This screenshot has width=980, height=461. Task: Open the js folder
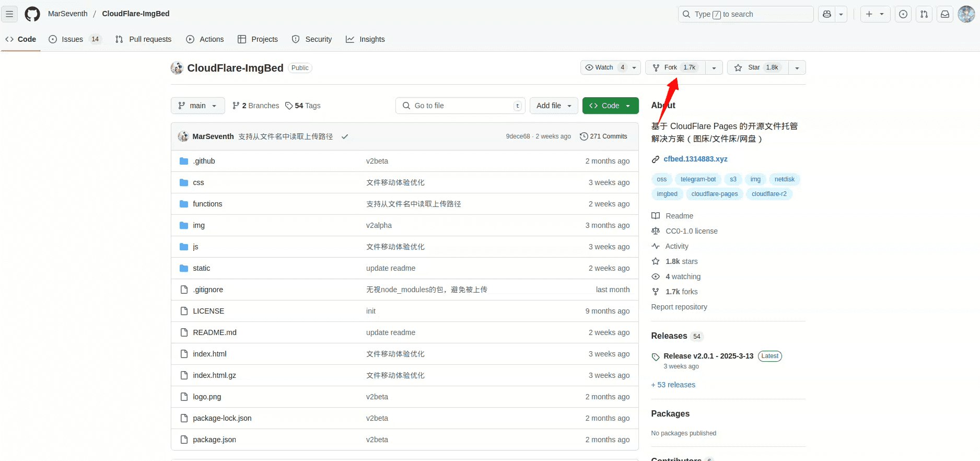click(x=195, y=247)
